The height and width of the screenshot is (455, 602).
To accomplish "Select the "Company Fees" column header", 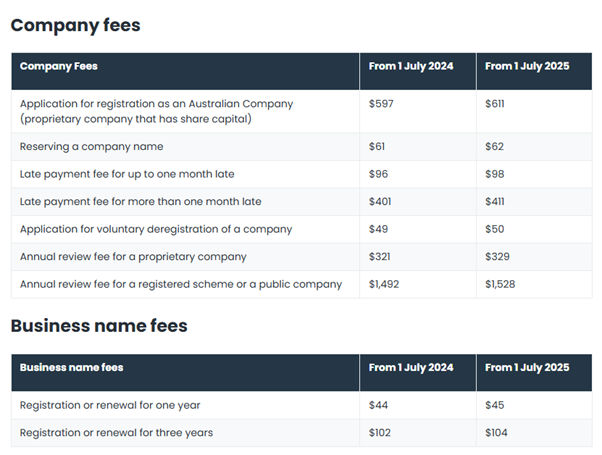I will (59, 66).
